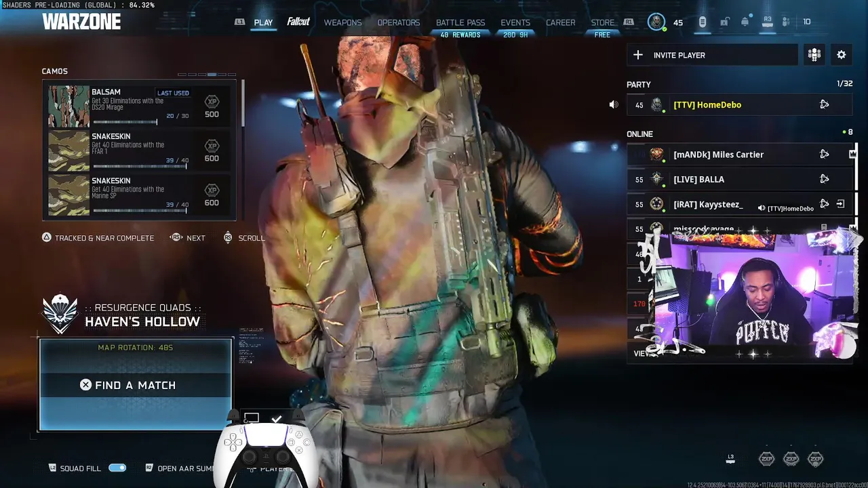Click the FFAR 1 Snakeskin progress bar
Image resolution: width=868 pixels, height=488 pixels.
pos(140,166)
